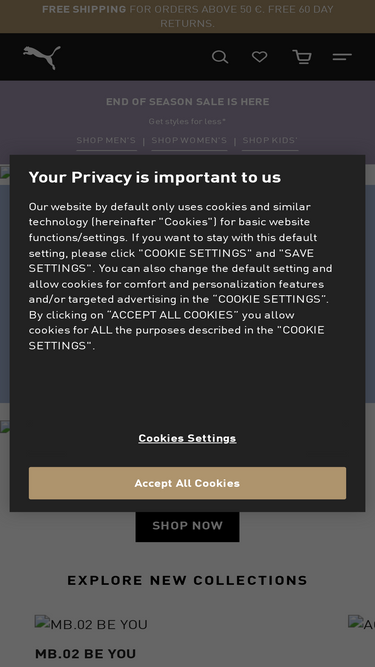Click the bold MB.02 BE YOU title
375x667 pixels.
(85, 654)
